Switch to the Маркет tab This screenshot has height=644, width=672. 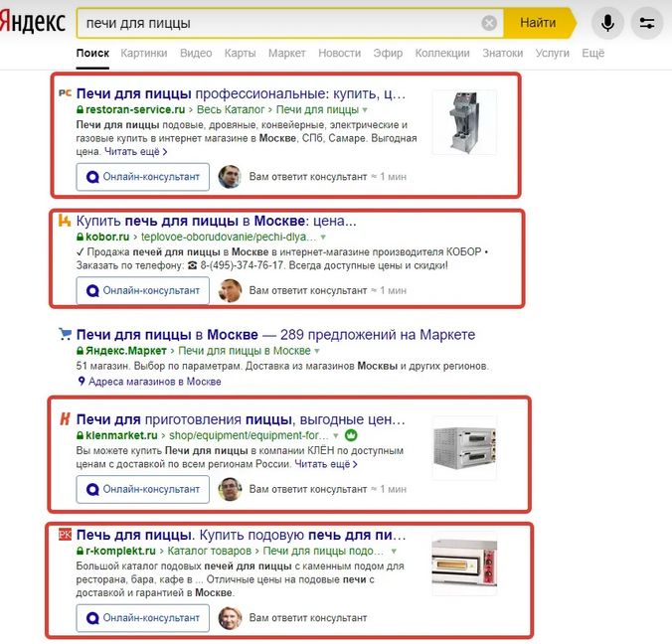click(x=286, y=53)
